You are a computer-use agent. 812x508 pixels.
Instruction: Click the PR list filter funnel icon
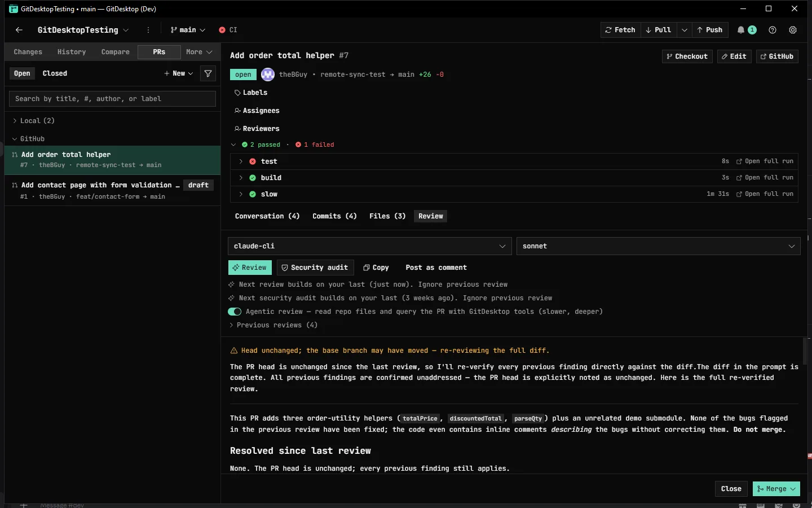point(208,73)
